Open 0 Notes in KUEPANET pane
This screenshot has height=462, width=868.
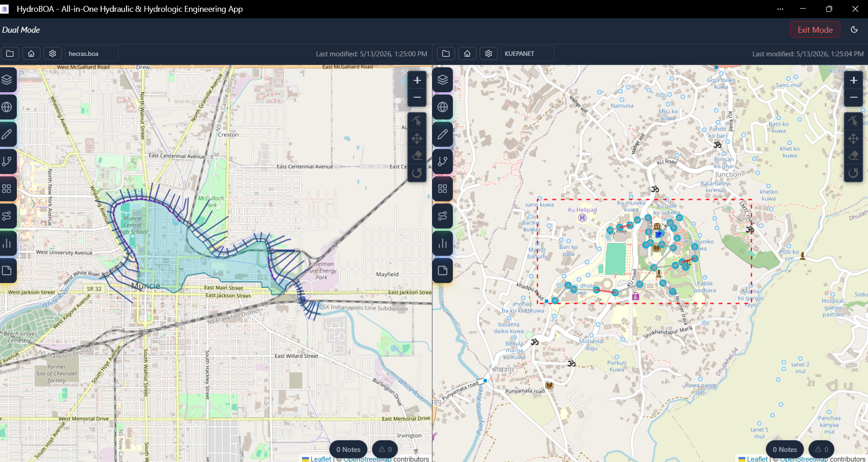[785, 449]
